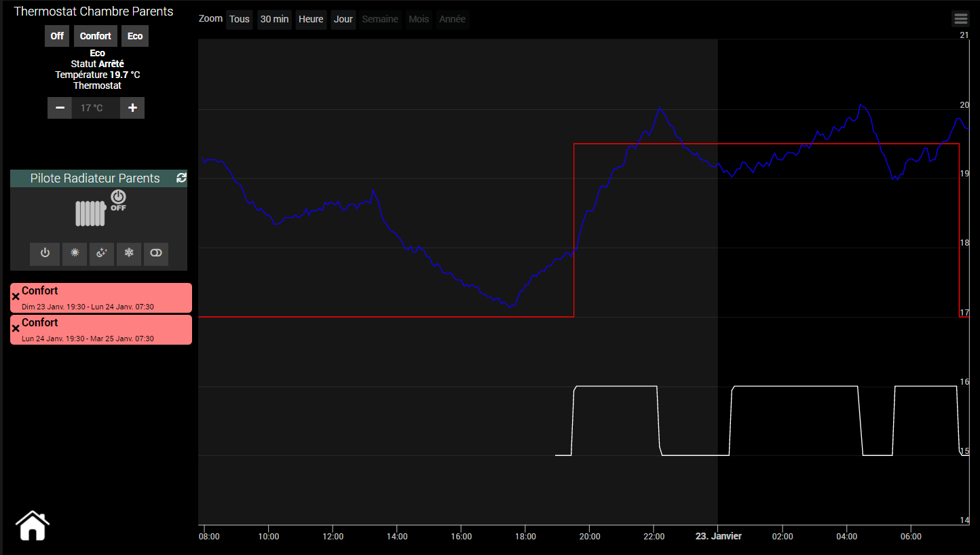Viewport: 980px width, 555px height.
Task: Click the radiator status image
Action: click(91, 213)
